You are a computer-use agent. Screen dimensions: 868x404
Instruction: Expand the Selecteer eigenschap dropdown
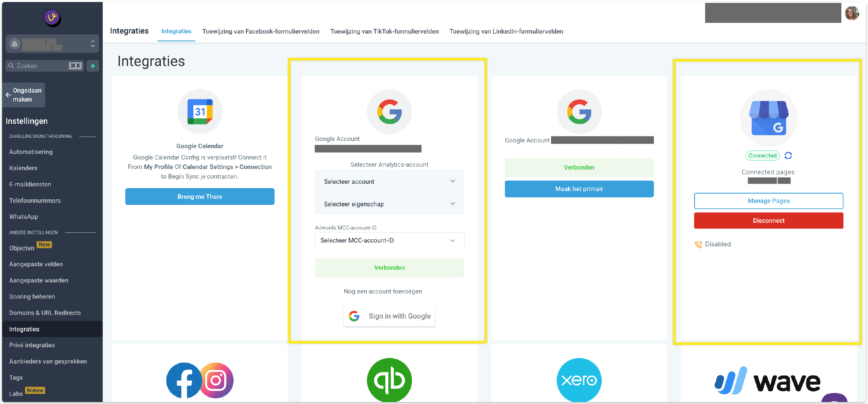389,204
